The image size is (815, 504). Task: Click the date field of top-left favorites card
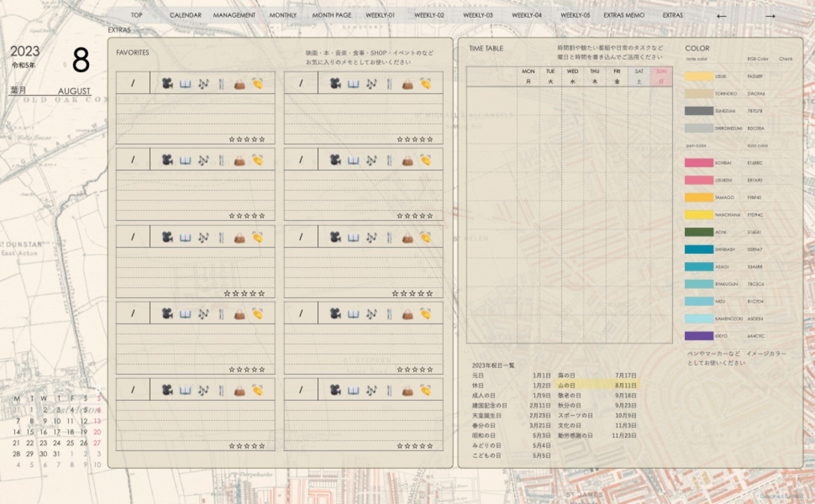[x=133, y=83]
